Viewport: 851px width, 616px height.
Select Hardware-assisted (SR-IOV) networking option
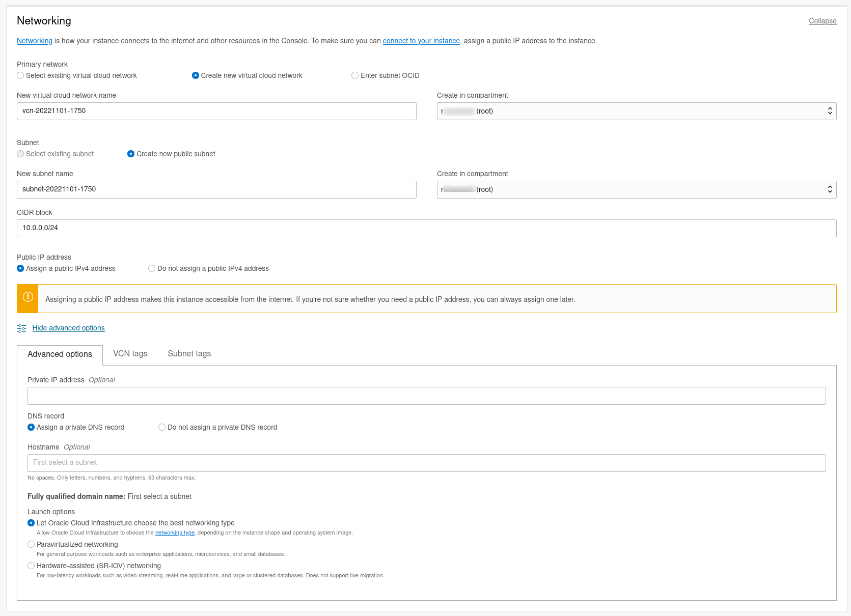pos(31,566)
